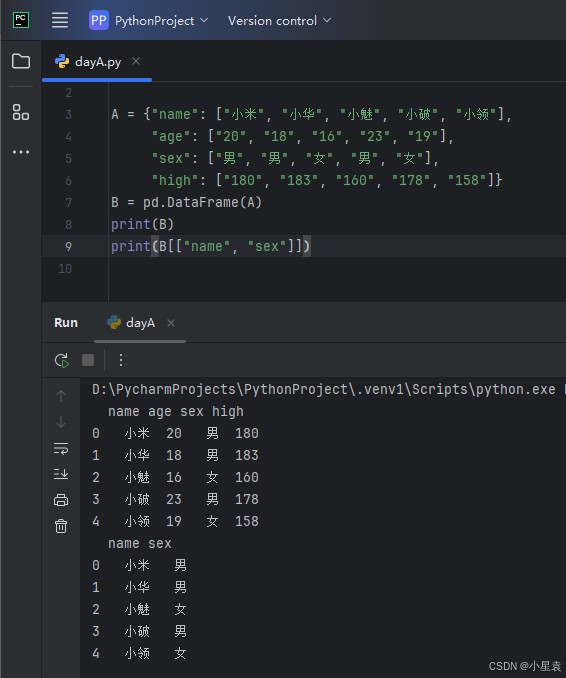
Task: Print the console output
Action: [61, 500]
